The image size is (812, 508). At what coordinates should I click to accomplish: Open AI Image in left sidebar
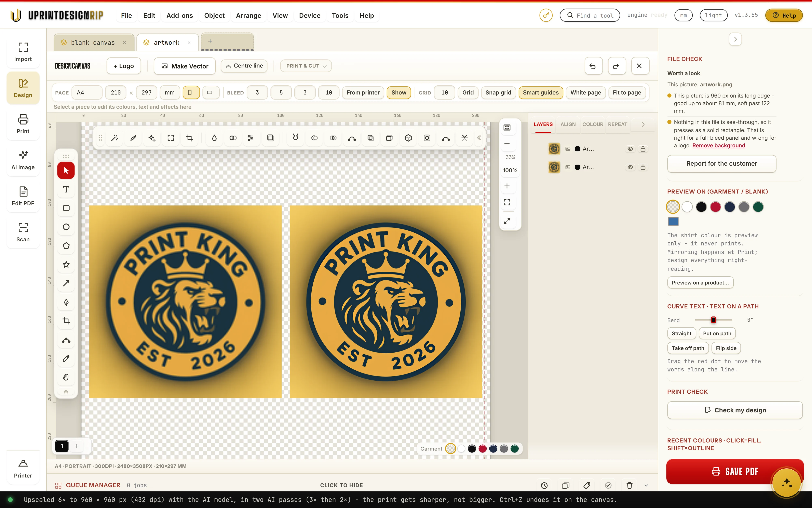23,160
